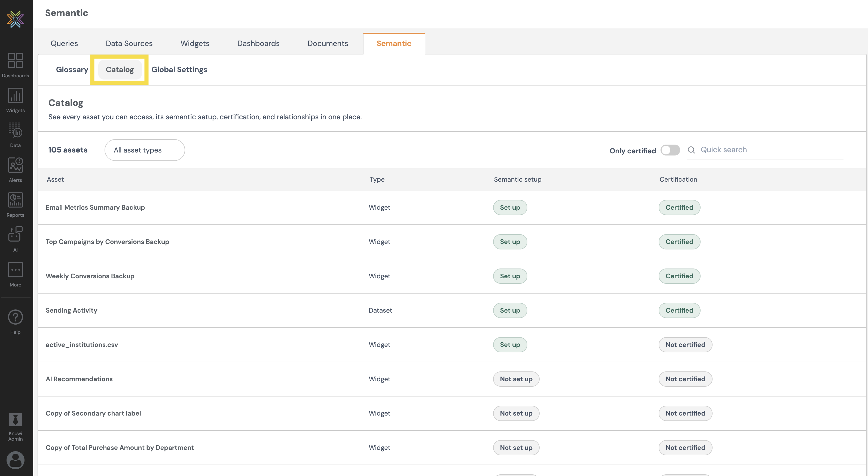868x476 pixels.
Task: Open the More sidebar menu
Action: 16,274
